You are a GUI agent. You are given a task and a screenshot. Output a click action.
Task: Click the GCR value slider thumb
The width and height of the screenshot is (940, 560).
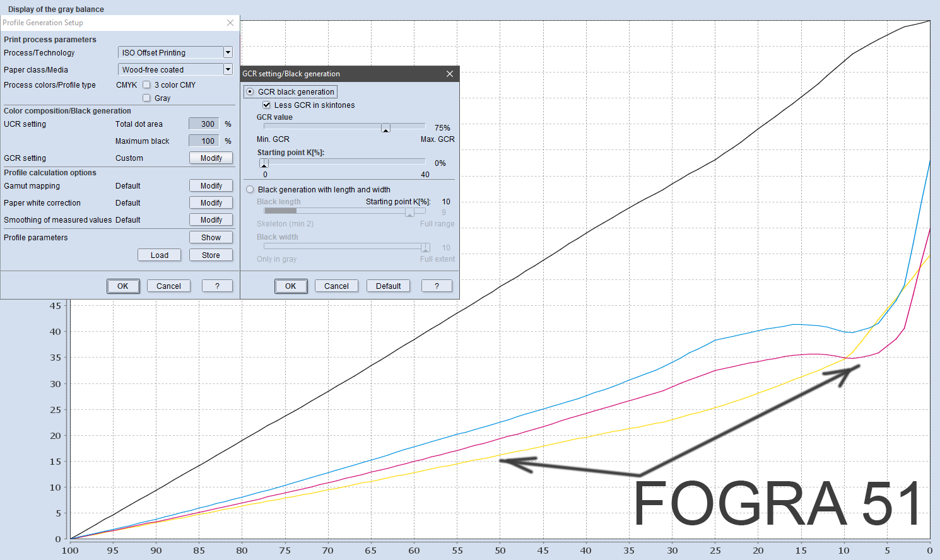(x=385, y=128)
